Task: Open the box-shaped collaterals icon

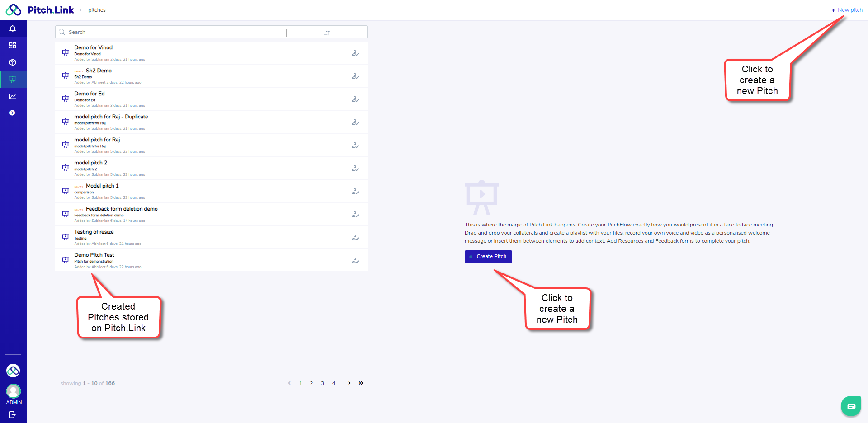Action: click(x=13, y=62)
